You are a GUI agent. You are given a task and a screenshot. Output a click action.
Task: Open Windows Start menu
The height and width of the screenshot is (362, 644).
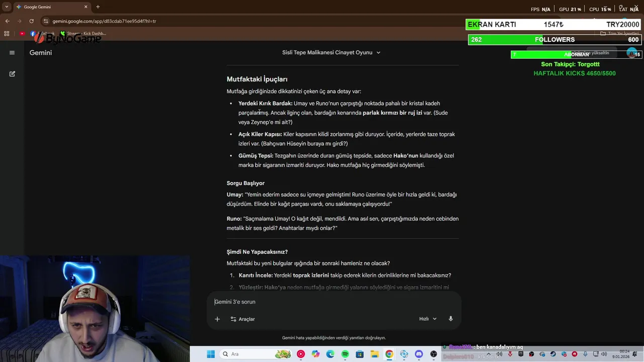coord(211,354)
